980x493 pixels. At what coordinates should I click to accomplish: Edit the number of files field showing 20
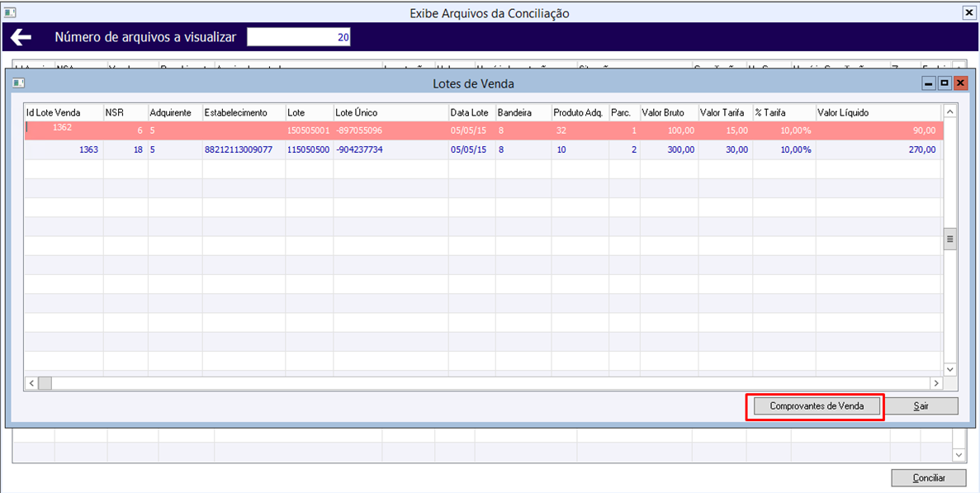tap(299, 37)
